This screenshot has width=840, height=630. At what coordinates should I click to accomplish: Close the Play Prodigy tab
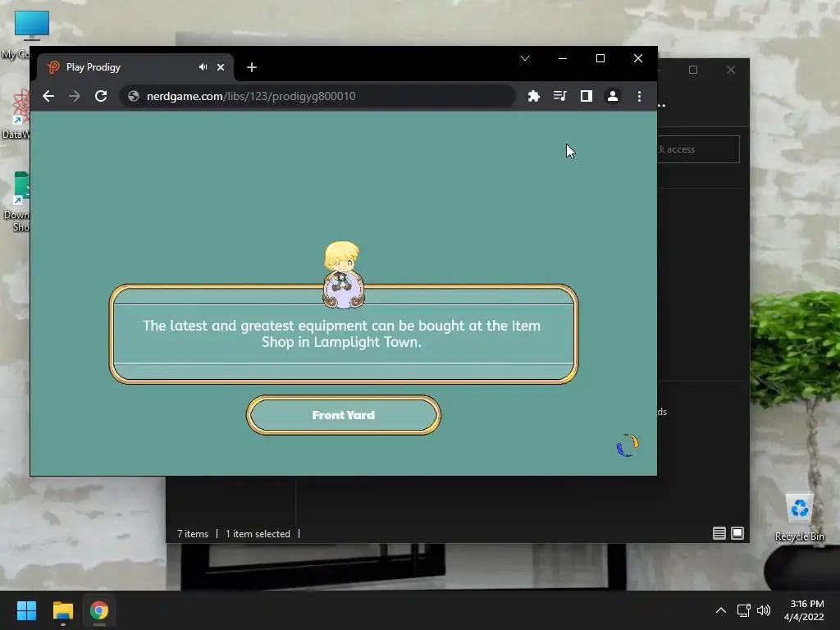click(221, 67)
